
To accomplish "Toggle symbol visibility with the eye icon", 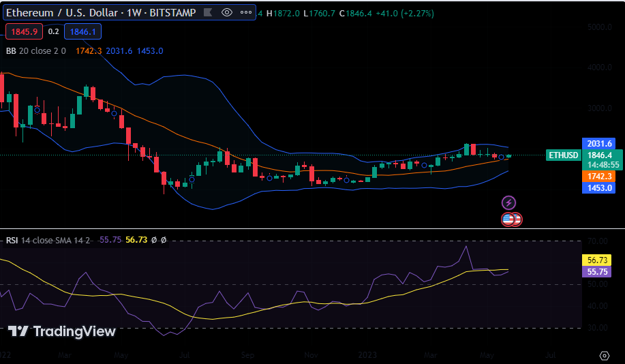I will [x=228, y=13].
